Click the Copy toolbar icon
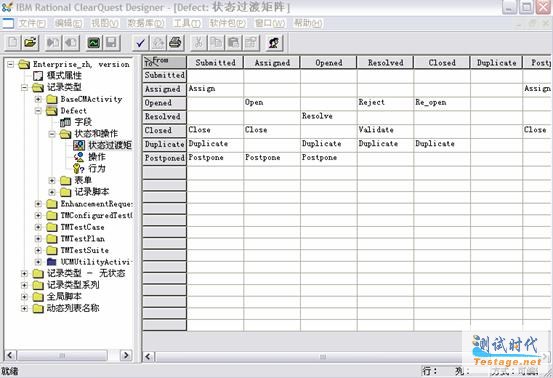Screen dimensions: 553x378 click(216, 43)
